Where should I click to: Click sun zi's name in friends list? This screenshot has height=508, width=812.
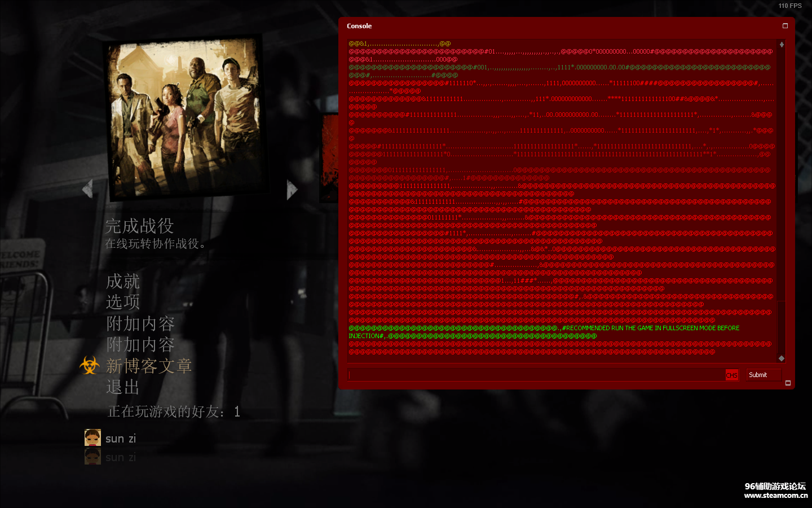(120, 437)
